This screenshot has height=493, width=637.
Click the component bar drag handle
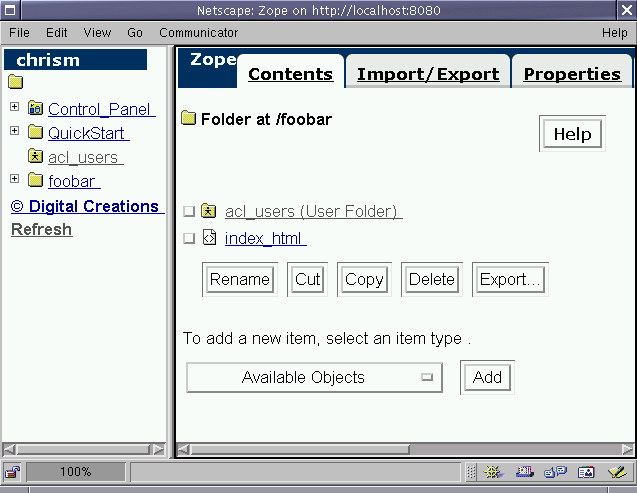click(x=471, y=472)
